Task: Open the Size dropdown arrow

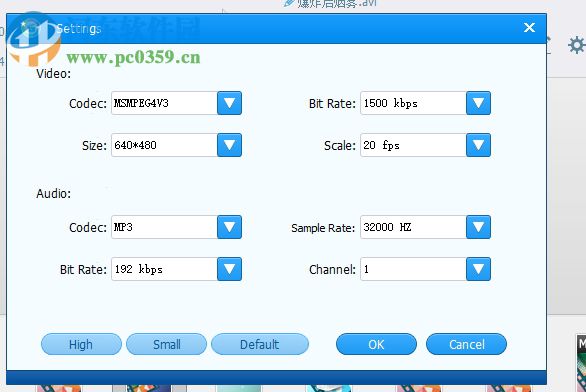Action: tap(229, 145)
